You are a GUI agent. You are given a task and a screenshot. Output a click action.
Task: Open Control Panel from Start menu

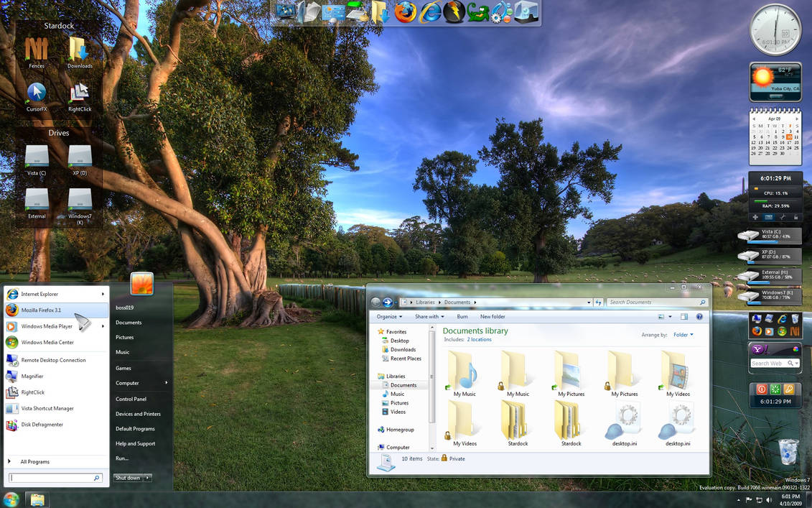point(131,400)
